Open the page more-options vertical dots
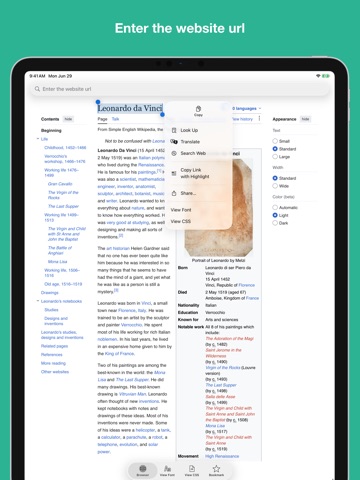The image size is (360, 480). point(259,119)
